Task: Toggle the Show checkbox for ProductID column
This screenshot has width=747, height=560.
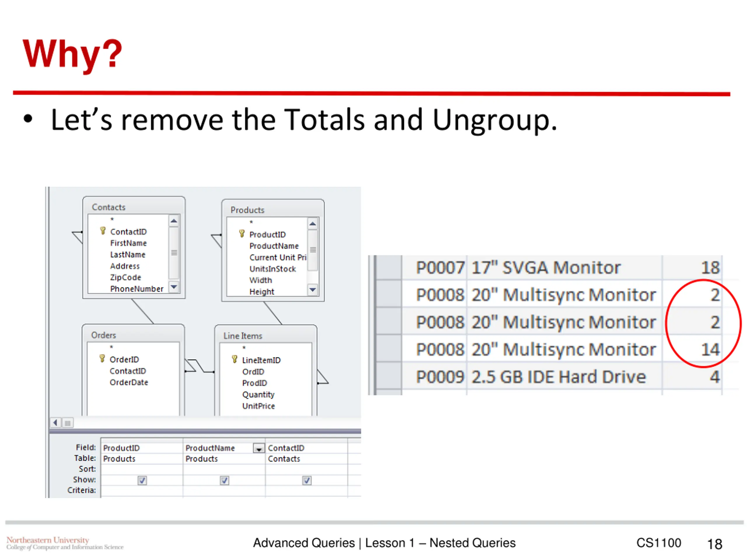Action: (142, 480)
